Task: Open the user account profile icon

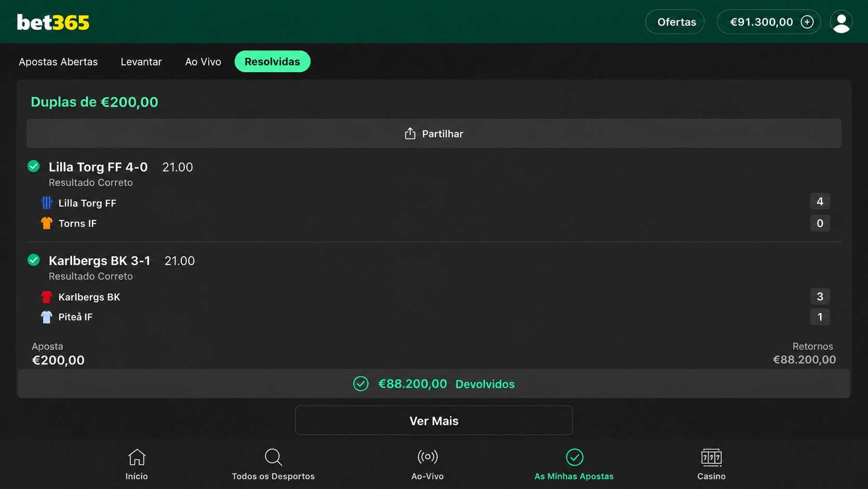Action: coord(841,22)
